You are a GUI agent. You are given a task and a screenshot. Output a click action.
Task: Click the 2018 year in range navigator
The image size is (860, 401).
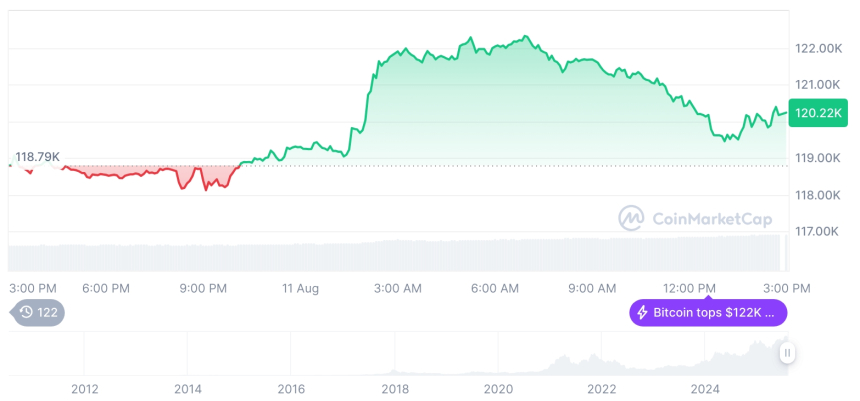click(x=395, y=389)
